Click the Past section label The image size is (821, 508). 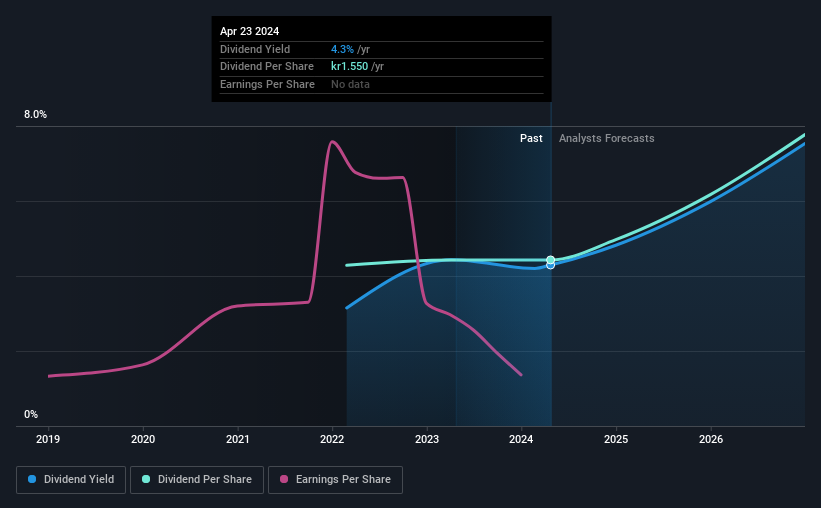coord(531,138)
